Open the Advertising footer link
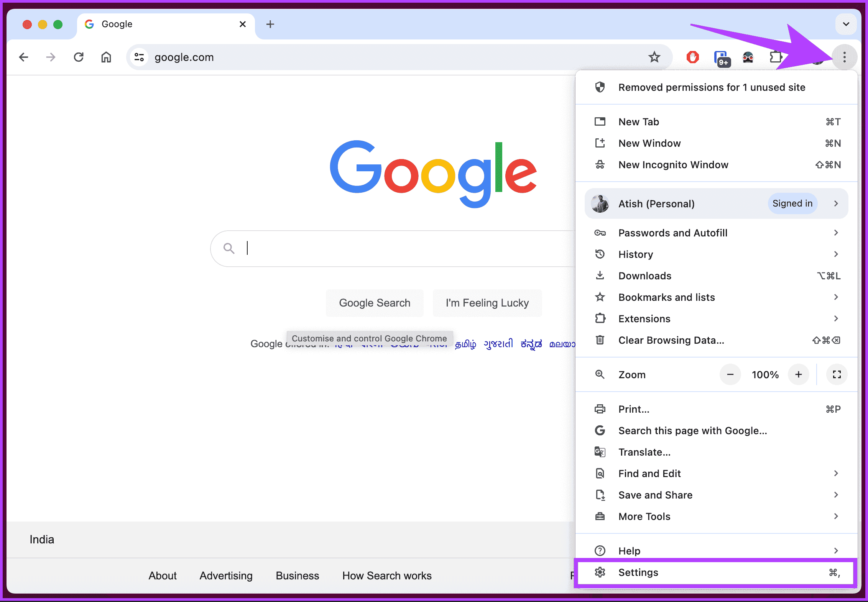The image size is (868, 602). (x=226, y=576)
